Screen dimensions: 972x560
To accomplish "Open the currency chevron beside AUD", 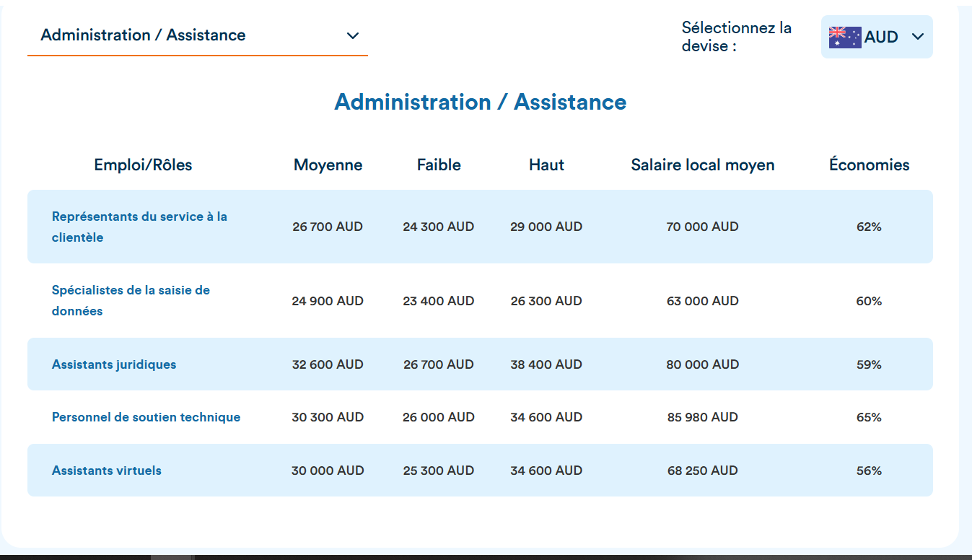I will point(917,37).
